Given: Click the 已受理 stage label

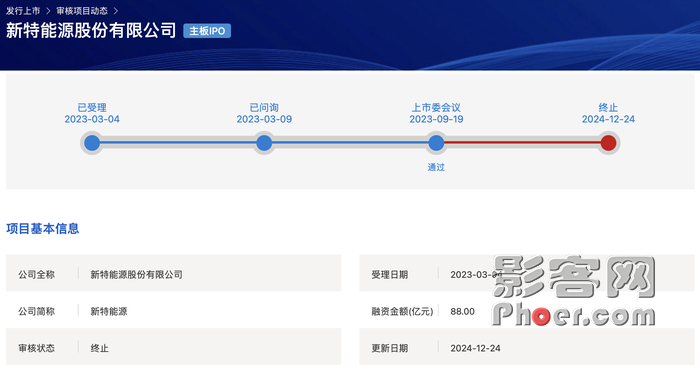Looking at the screenshot, I should (x=92, y=108).
